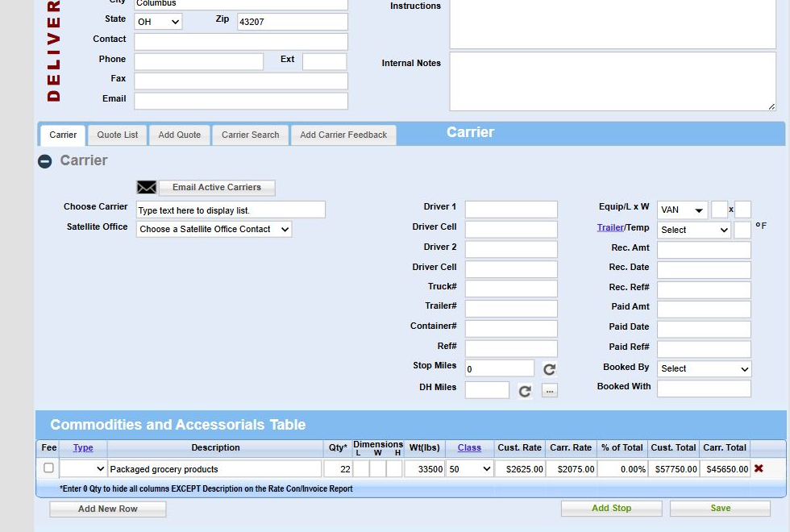The image size is (790, 532).
Task: Click the Class column header link
Action: (x=469, y=448)
